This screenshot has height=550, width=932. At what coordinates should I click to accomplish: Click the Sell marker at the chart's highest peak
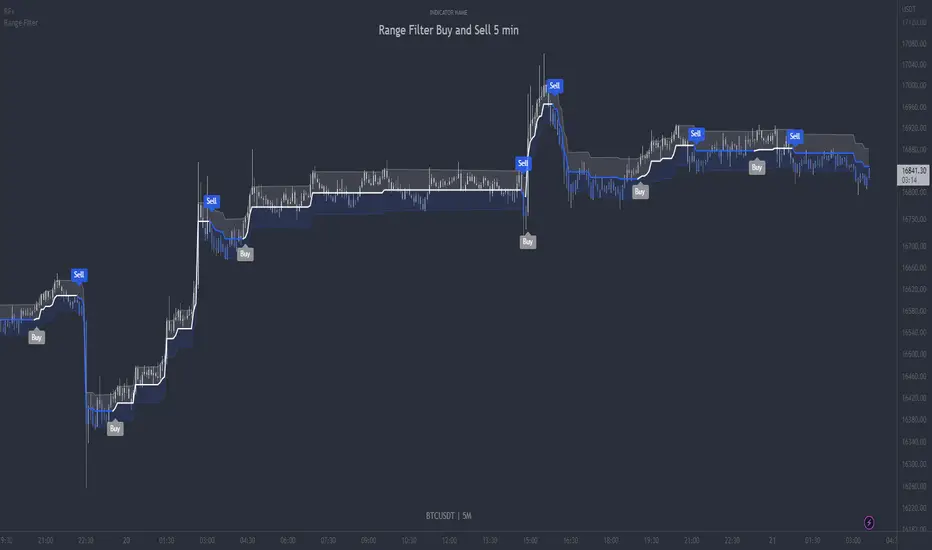tap(555, 86)
